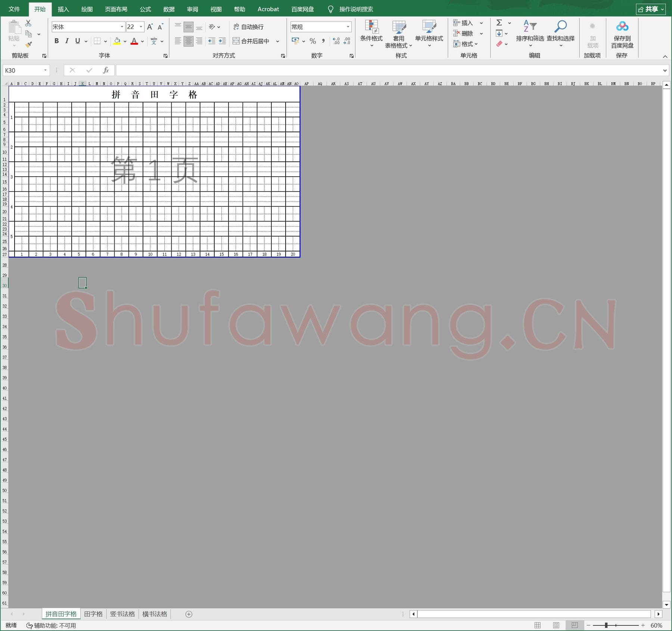
Task: Switch to Page Layout view in status bar
Action: (556, 625)
